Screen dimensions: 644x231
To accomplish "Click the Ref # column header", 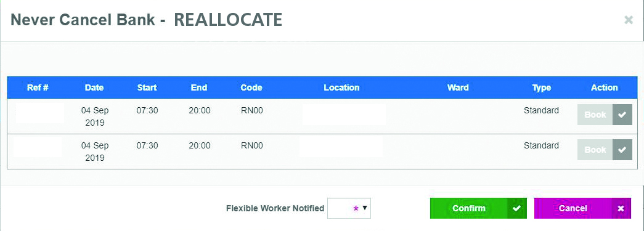I will click(x=38, y=87).
